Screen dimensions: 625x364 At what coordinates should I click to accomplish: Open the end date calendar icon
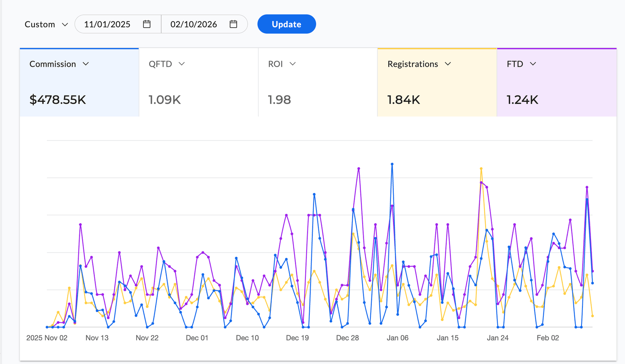pyautogui.click(x=233, y=24)
